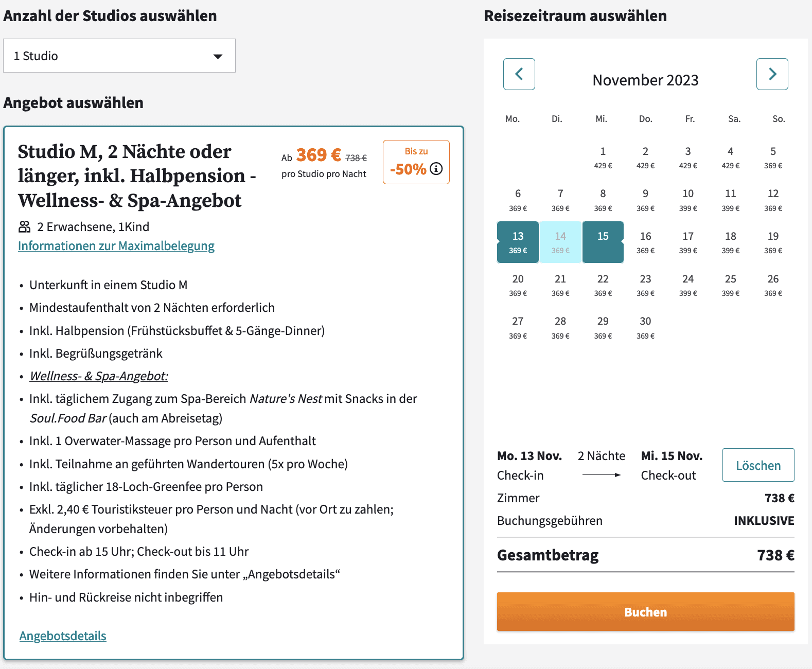Choose November 10 priced at 399 €
This screenshot has width=812, height=669.
click(x=688, y=200)
